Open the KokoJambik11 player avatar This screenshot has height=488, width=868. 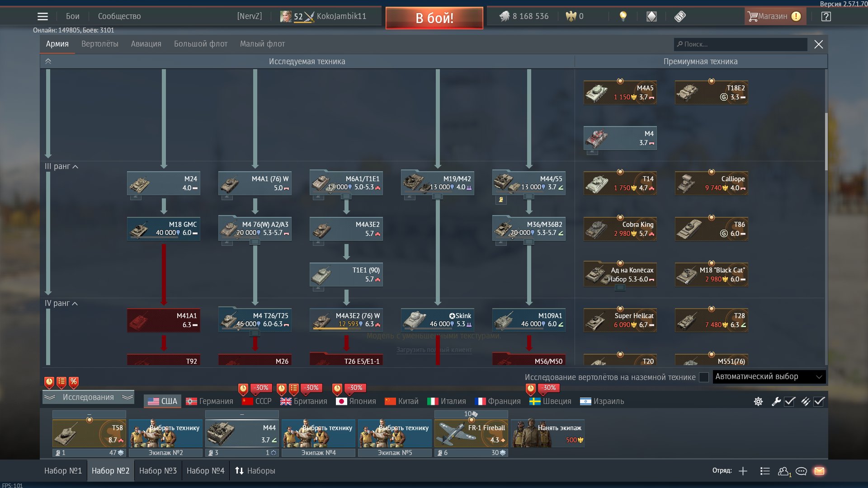click(x=286, y=17)
